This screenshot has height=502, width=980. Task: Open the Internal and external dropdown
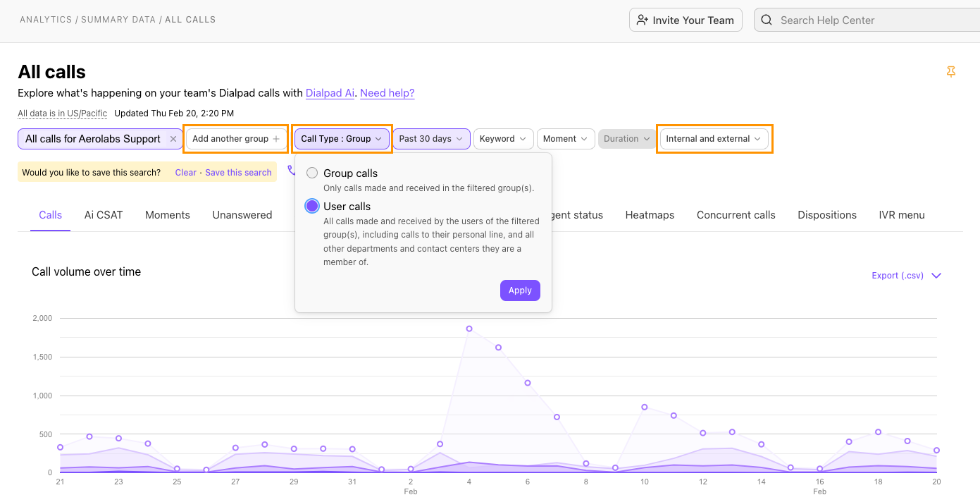[714, 139]
